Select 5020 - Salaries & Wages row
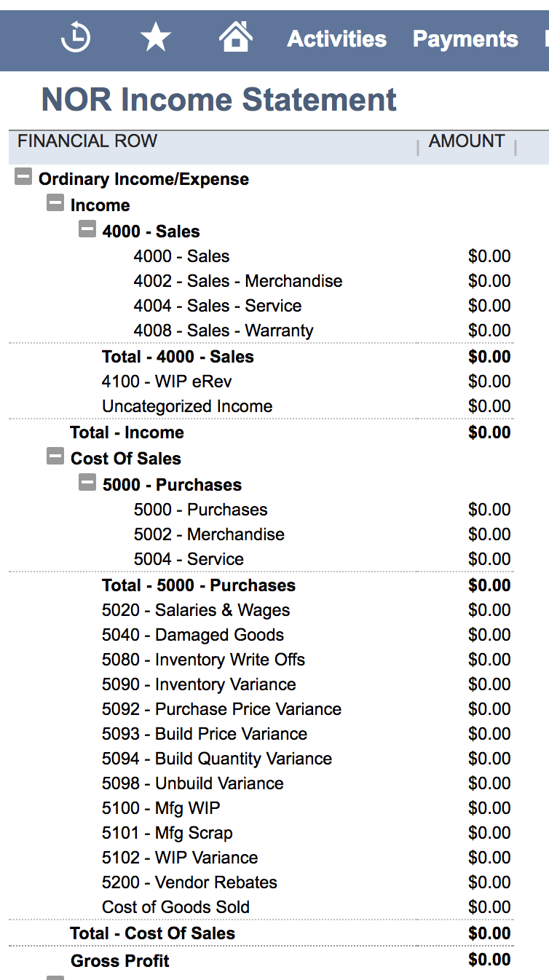 (x=261, y=610)
